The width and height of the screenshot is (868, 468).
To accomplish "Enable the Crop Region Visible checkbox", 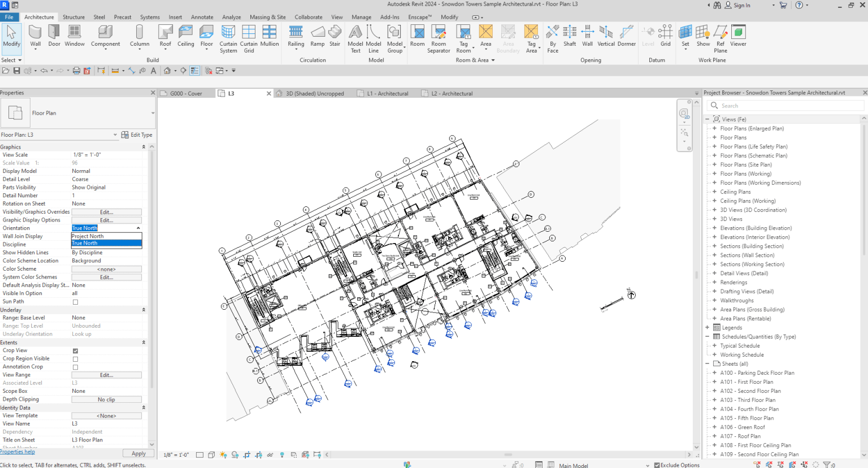I will point(75,358).
